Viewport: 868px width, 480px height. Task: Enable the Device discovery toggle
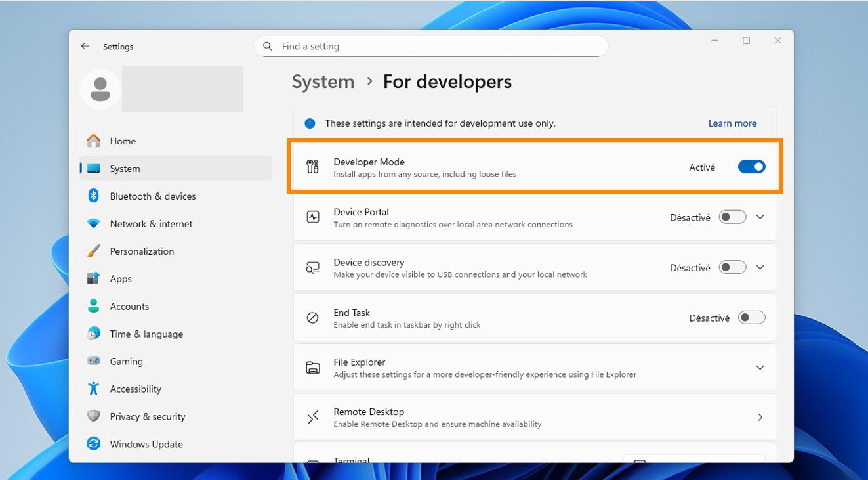(x=733, y=267)
